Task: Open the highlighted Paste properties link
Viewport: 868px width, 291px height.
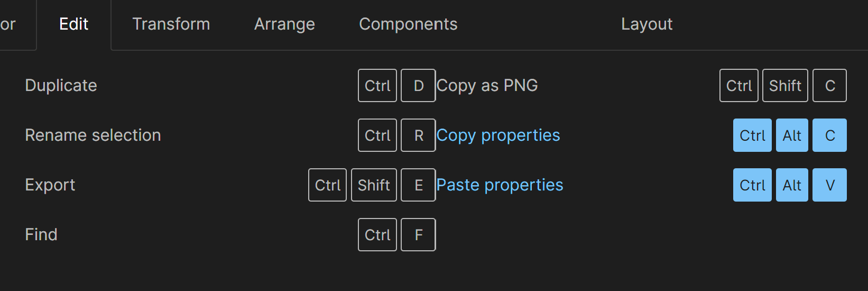Action: click(x=500, y=185)
